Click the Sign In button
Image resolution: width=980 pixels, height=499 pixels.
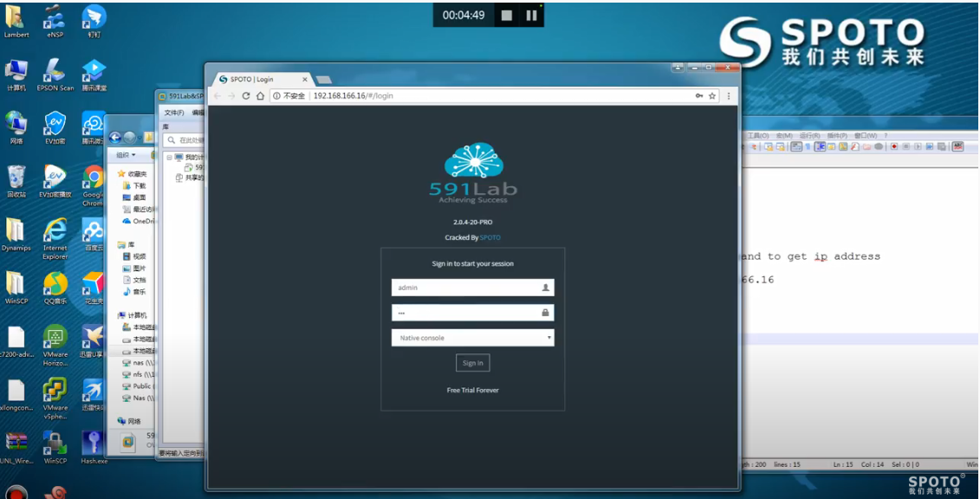tap(472, 363)
